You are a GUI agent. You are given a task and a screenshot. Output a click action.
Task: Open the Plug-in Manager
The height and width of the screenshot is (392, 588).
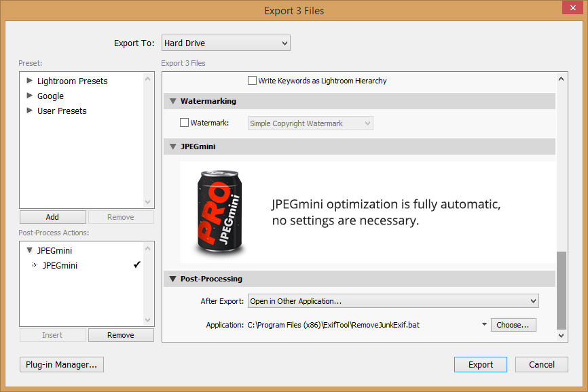pyautogui.click(x=61, y=364)
